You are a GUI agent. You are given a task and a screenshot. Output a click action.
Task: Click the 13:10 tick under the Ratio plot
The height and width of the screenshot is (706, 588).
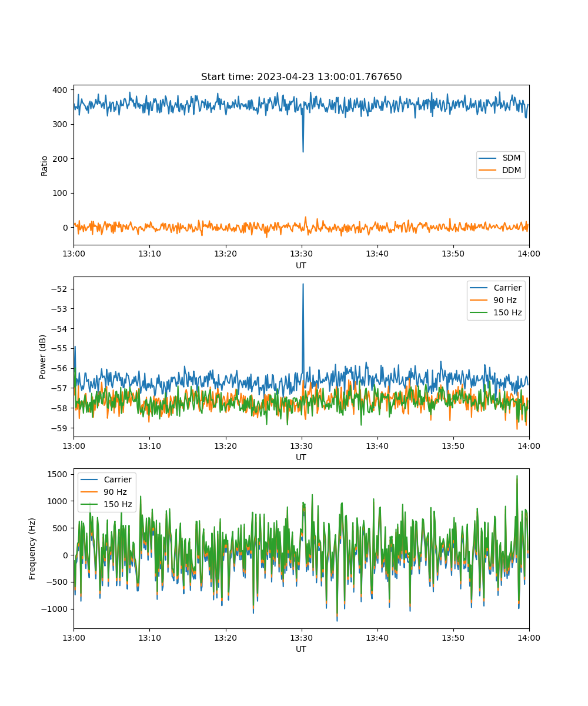tap(149, 254)
